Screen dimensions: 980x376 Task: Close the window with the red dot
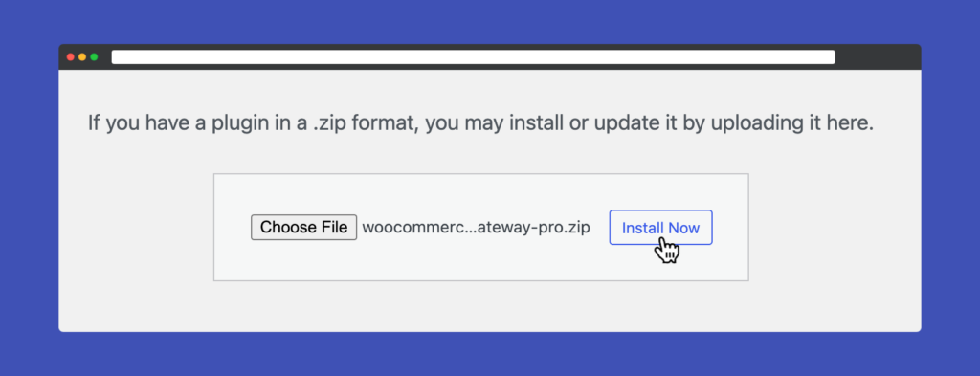[x=71, y=56]
